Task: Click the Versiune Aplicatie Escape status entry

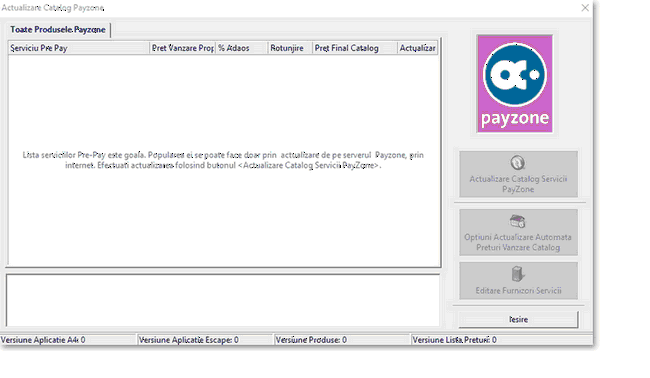Action: tap(205, 340)
